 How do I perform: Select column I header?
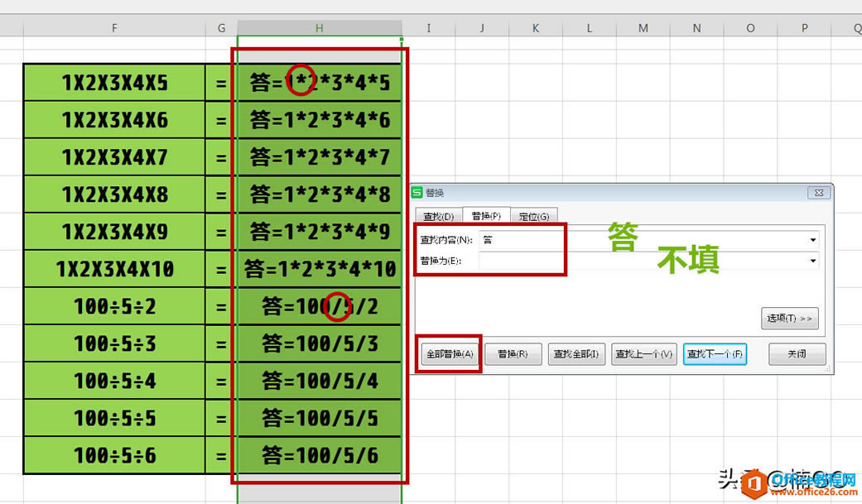point(429,28)
